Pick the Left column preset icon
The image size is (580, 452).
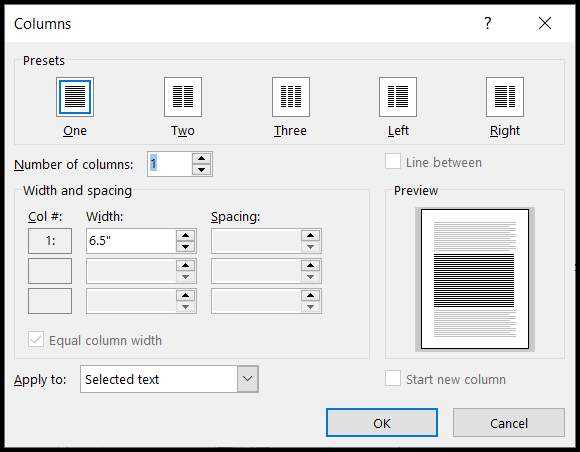click(x=398, y=97)
